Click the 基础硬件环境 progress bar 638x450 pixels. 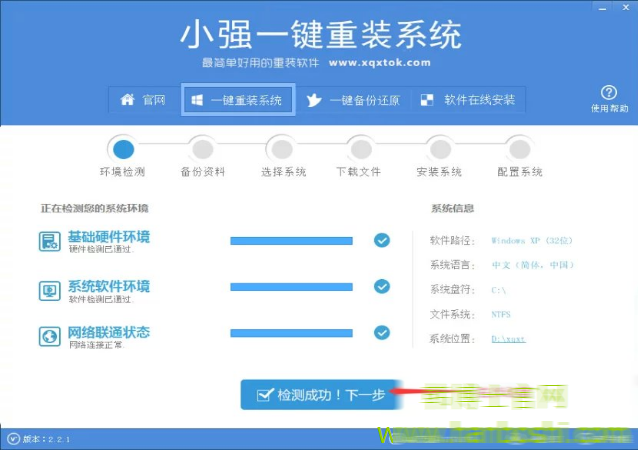291,241
